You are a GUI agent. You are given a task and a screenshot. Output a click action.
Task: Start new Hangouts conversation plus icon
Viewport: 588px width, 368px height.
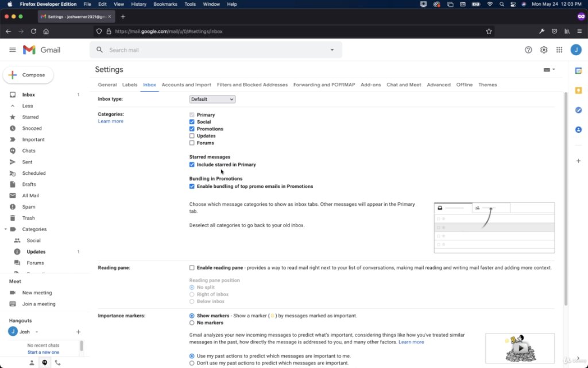(x=78, y=332)
